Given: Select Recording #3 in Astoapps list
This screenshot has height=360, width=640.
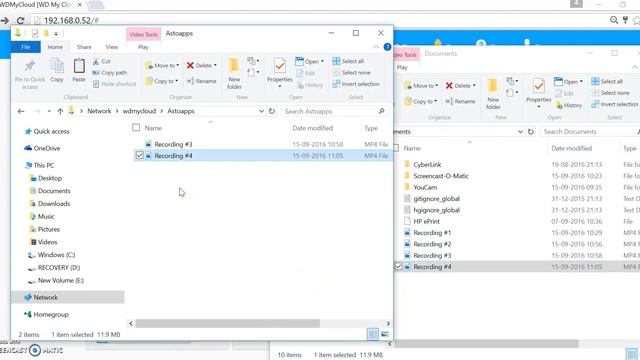Looking at the screenshot, I should tap(173, 144).
